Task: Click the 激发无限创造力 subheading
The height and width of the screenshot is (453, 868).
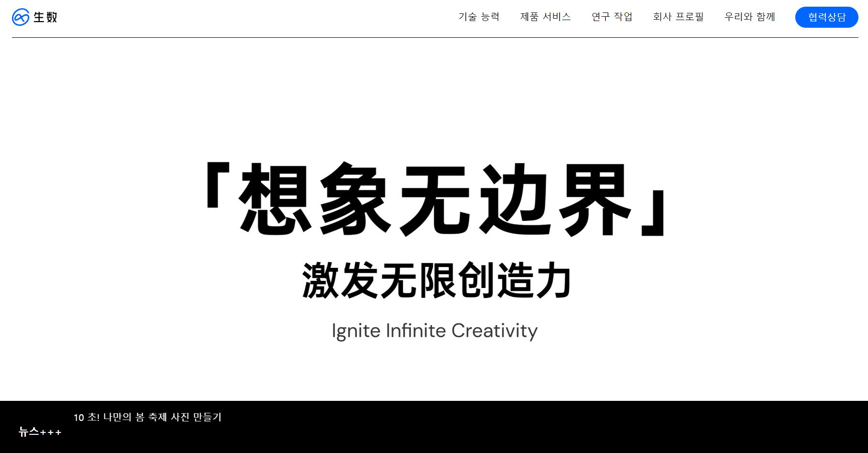Action: [436, 281]
